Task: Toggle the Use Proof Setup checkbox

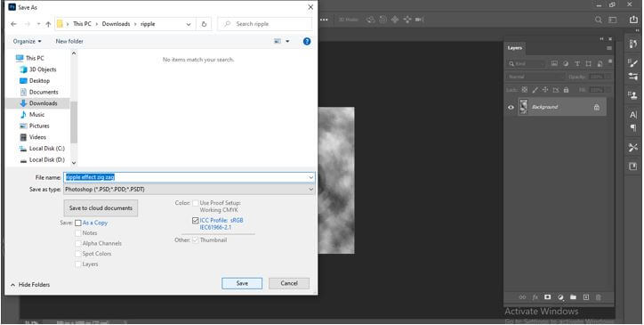Action: [x=196, y=203]
